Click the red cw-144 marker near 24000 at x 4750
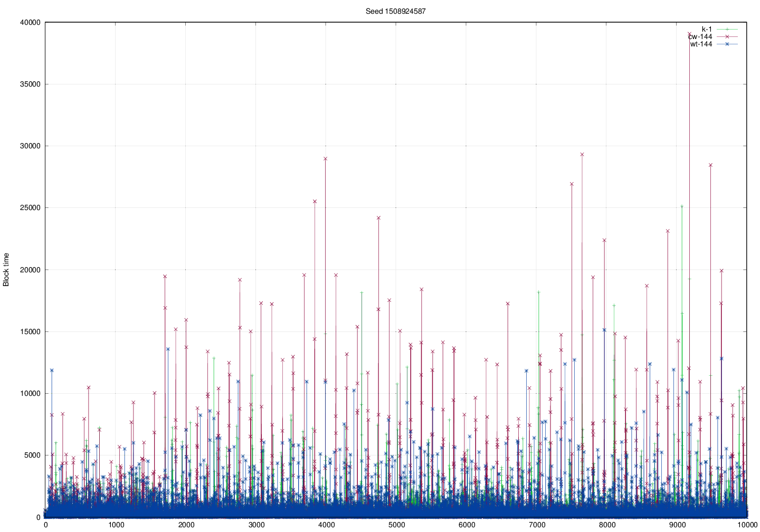The image size is (760, 532). click(x=378, y=217)
